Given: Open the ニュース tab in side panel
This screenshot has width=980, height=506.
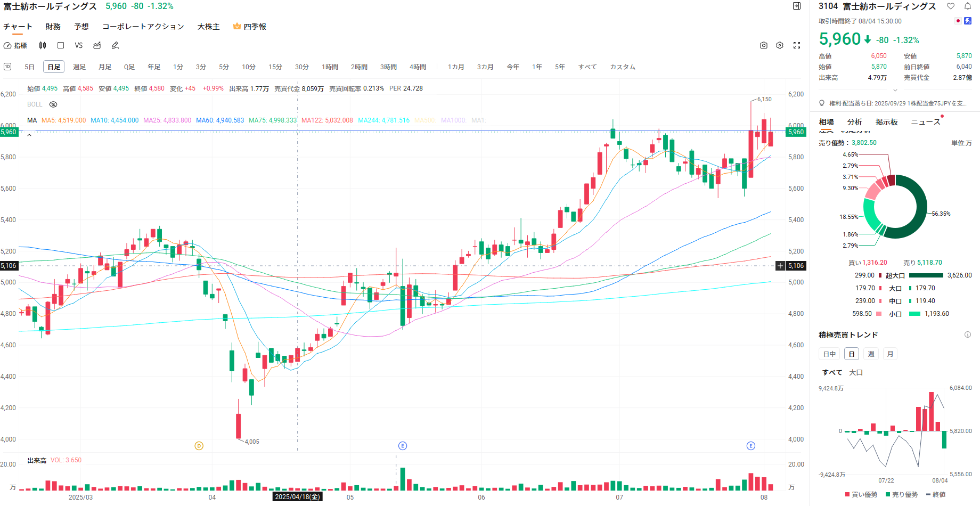Looking at the screenshot, I should (926, 122).
